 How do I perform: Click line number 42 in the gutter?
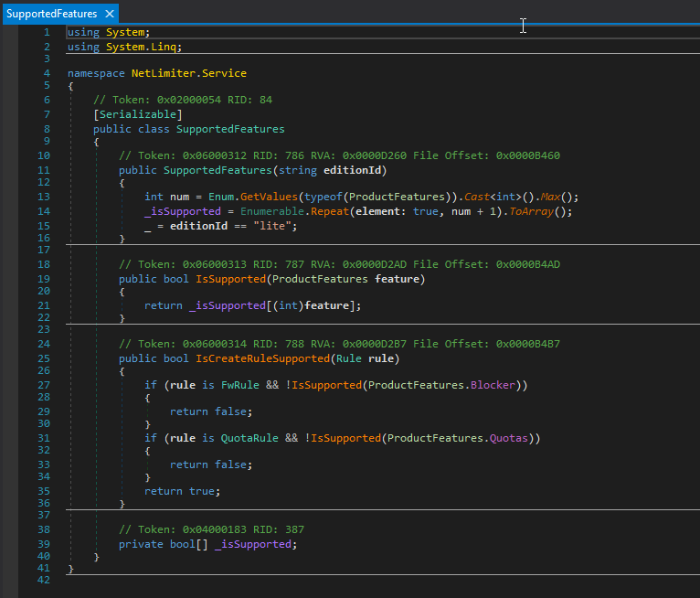pos(44,580)
